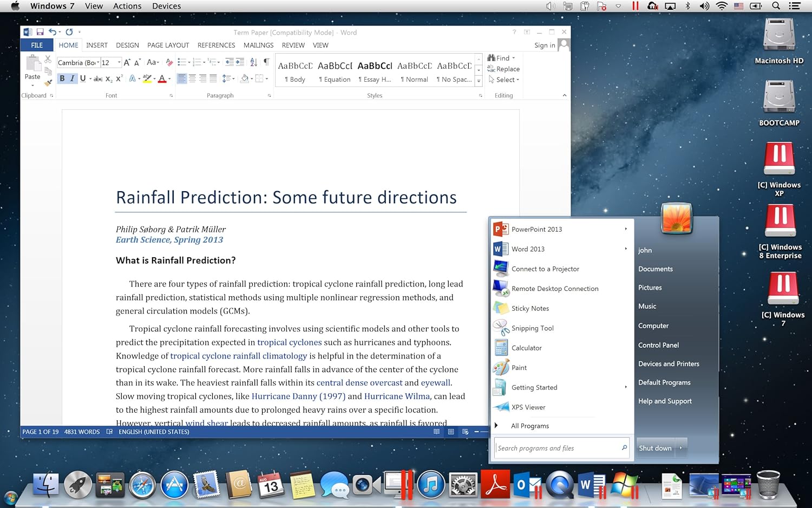Open the REFERENCES ribbon tab
The image size is (812, 508).
point(216,45)
